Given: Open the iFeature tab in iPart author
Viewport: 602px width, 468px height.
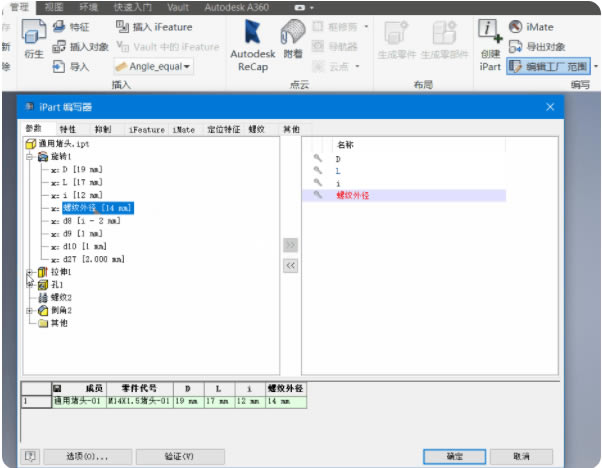Looking at the screenshot, I should pyautogui.click(x=147, y=130).
